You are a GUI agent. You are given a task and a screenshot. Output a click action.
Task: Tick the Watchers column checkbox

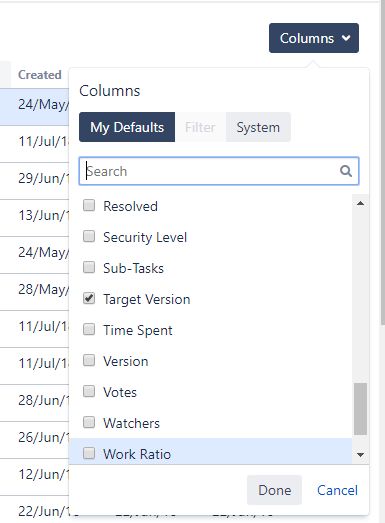[89, 423]
